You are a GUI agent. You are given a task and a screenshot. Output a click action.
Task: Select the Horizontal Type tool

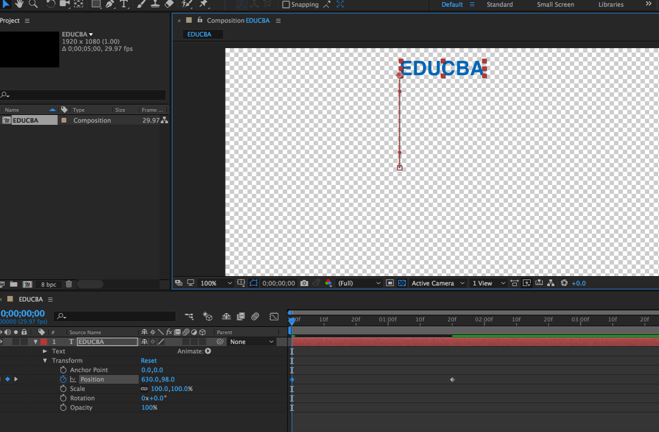[x=124, y=4]
